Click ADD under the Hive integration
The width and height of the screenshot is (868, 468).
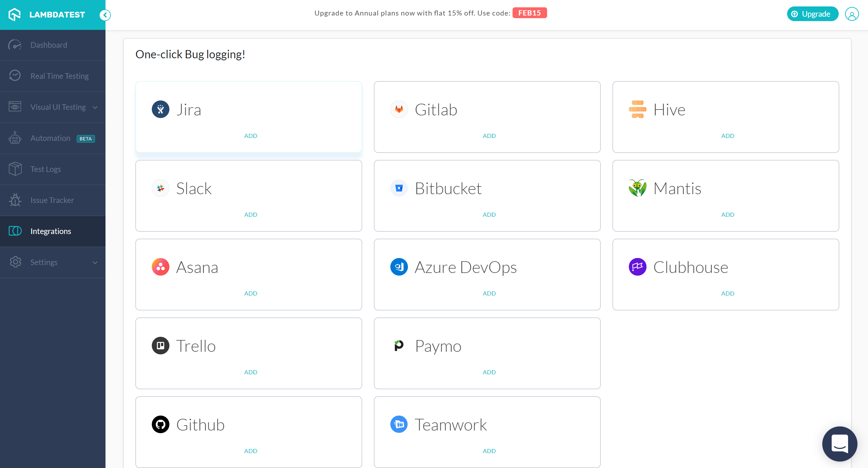pyautogui.click(x=728, y=136)
